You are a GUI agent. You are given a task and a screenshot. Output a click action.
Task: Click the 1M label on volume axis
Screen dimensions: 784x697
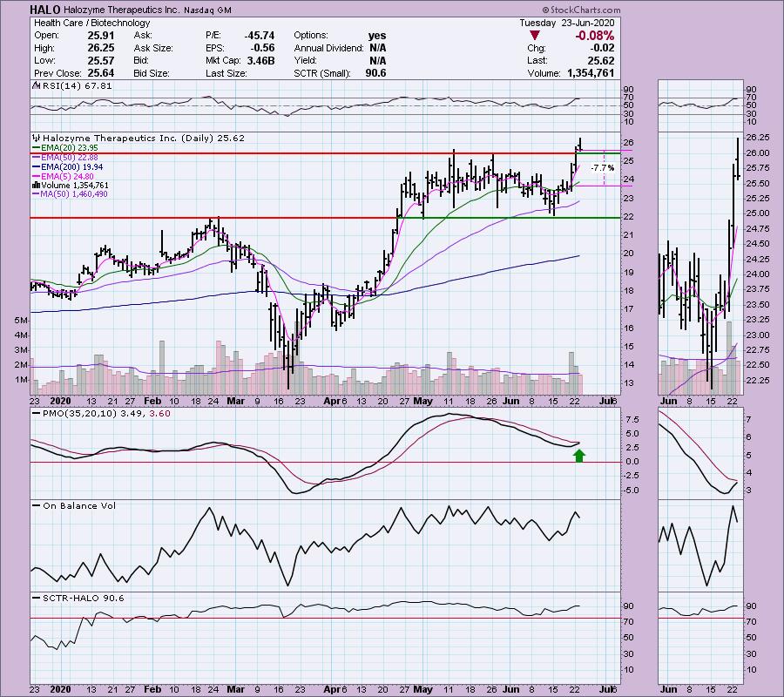coord(21,380)
